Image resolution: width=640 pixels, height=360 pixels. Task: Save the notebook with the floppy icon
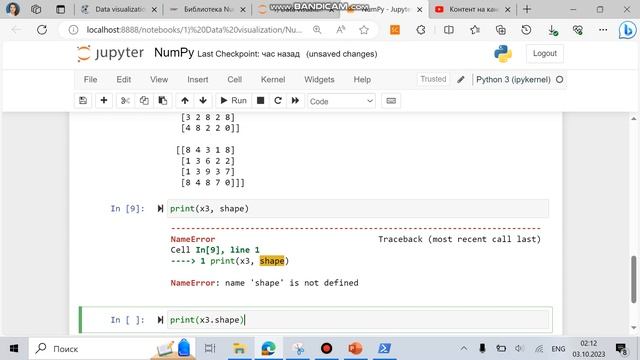83,100
